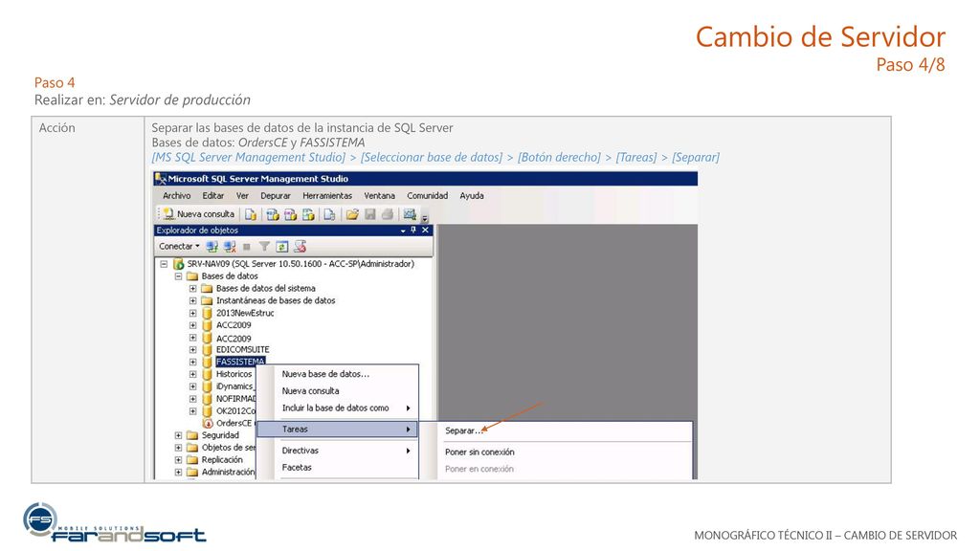Image resolution: width=980 pixels, height=551 pixels.
Task: Expand Instantáneas de bases de datos
Action: [x=192, y=300]
